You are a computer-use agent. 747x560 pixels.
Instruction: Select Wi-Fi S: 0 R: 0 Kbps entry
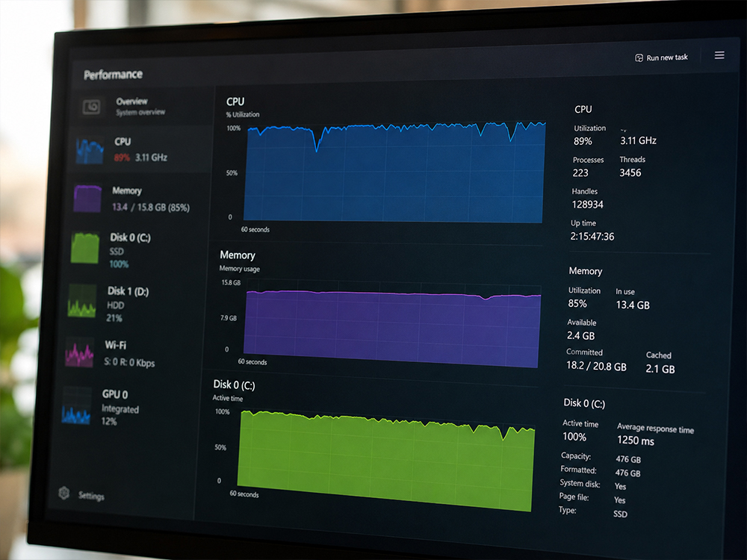131,353
